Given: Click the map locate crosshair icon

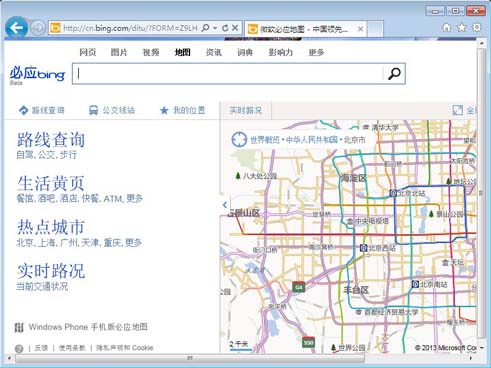Looking at the screenshot, I should click(x=239, y=140).
